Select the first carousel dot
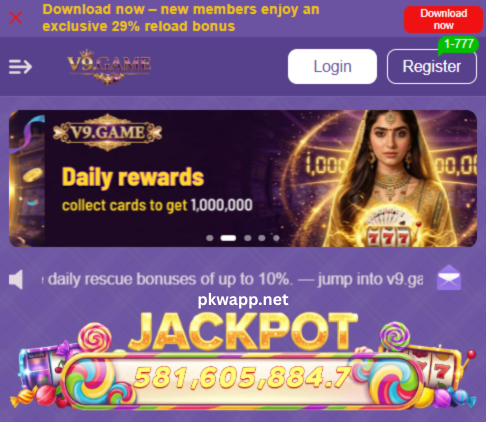The height and width of the screenshot is (422, 486). 210,238
